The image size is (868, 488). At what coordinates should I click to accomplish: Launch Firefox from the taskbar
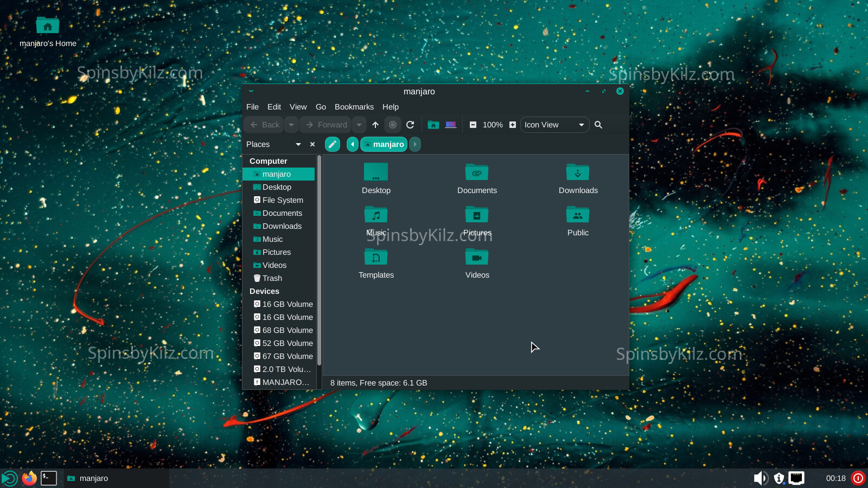(x=29, y=478)
